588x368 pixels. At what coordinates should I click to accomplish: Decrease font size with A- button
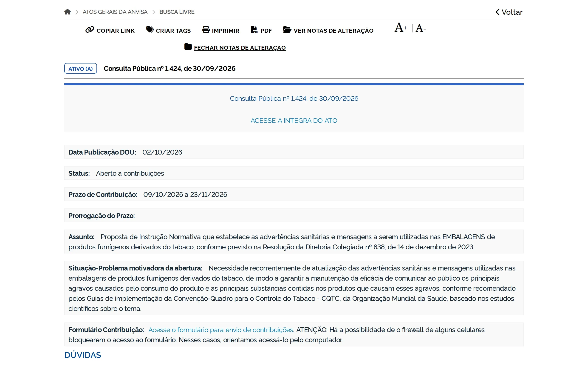[x=421, y=28]
